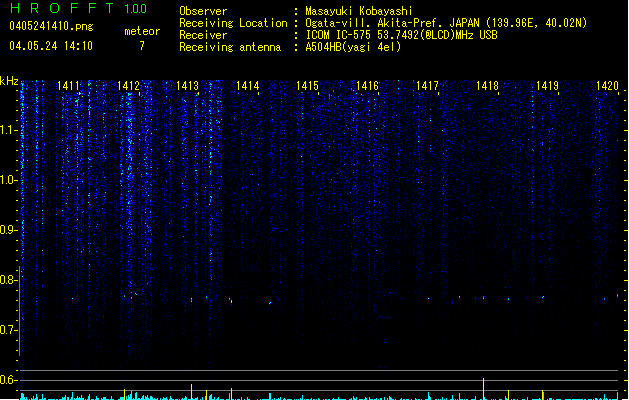Click the 1415 time axis label
Image resolution: width=629 pixels, height=400 pixels.
(307, 86)
